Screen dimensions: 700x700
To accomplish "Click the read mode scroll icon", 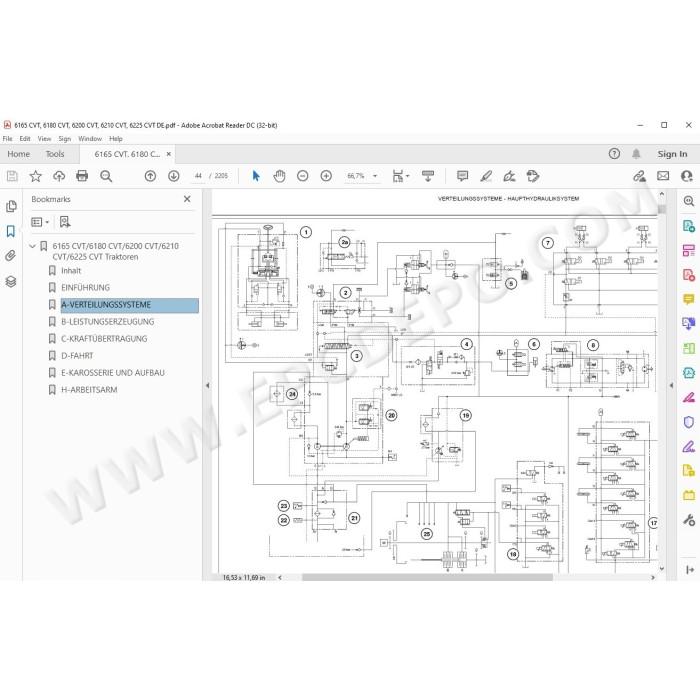I will [428, 176].
